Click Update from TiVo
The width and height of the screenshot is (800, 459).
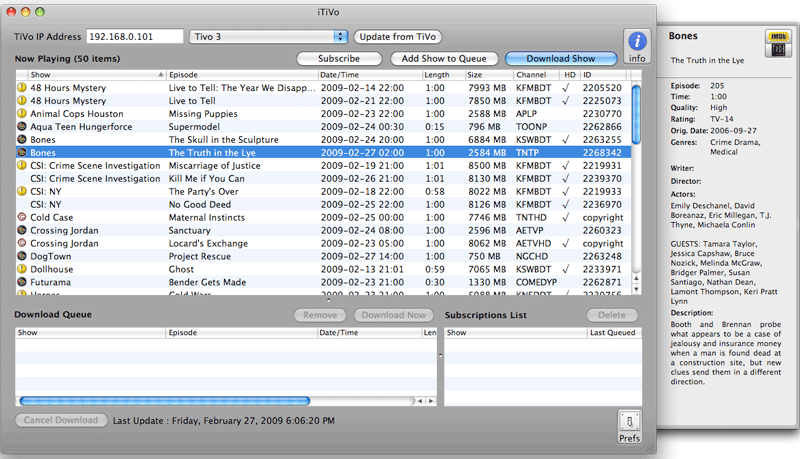click(x=397, y=37)
